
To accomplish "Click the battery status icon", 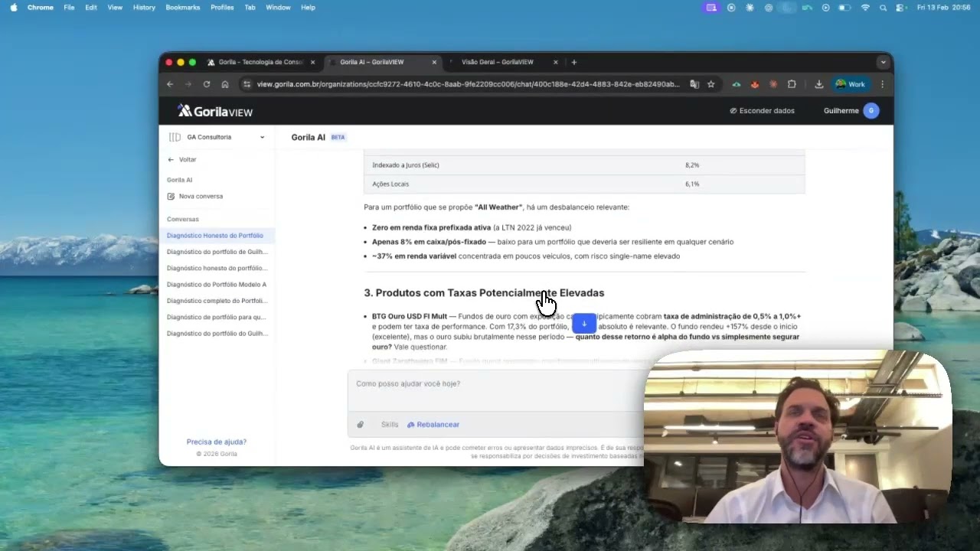I will pos(844,8).
